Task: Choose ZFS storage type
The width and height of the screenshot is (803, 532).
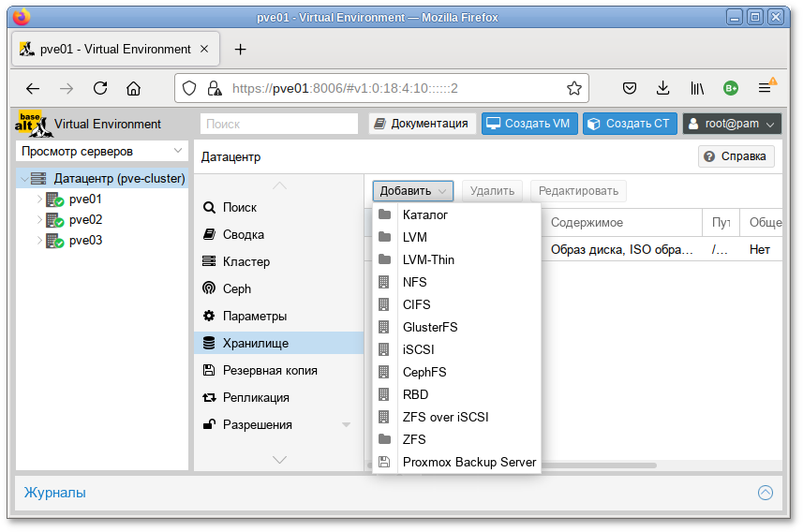Action: pos(457,440)
